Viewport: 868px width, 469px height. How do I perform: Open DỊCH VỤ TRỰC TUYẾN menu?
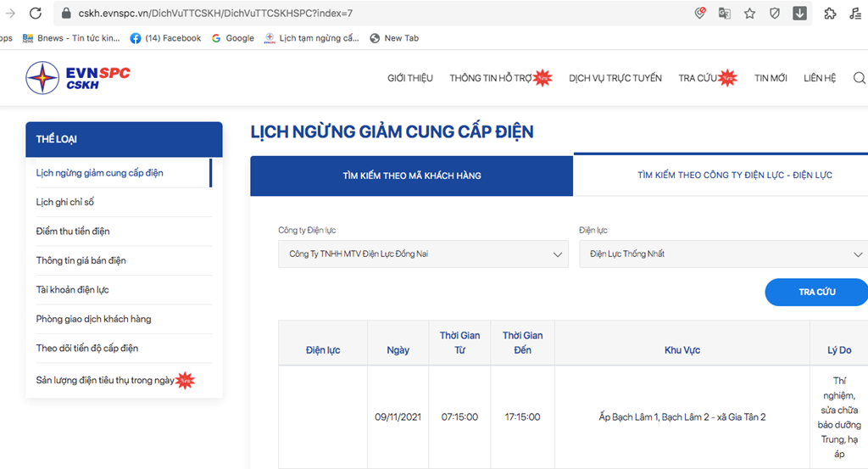(x=615, y=78)
